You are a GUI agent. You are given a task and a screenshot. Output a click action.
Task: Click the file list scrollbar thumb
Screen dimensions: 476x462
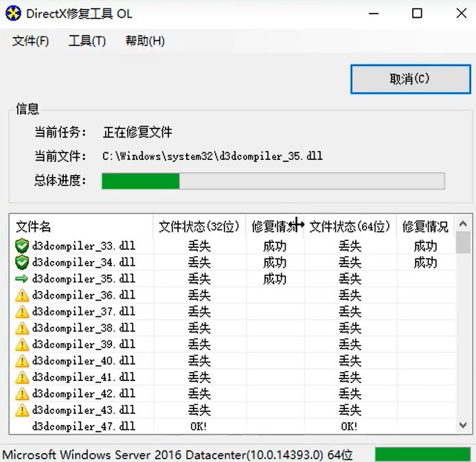coord(463,242)
